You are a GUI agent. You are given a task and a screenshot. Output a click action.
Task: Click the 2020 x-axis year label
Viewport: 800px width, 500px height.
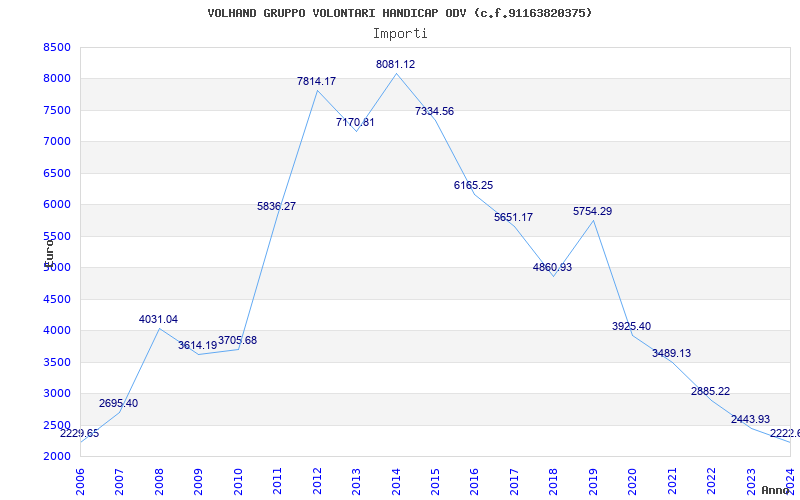click(x=633, y=482)
